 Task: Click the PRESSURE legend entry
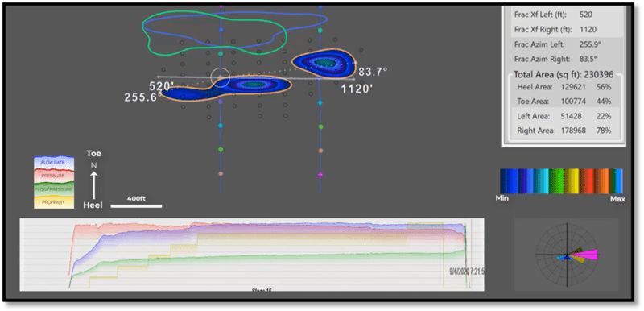(54, 176)
